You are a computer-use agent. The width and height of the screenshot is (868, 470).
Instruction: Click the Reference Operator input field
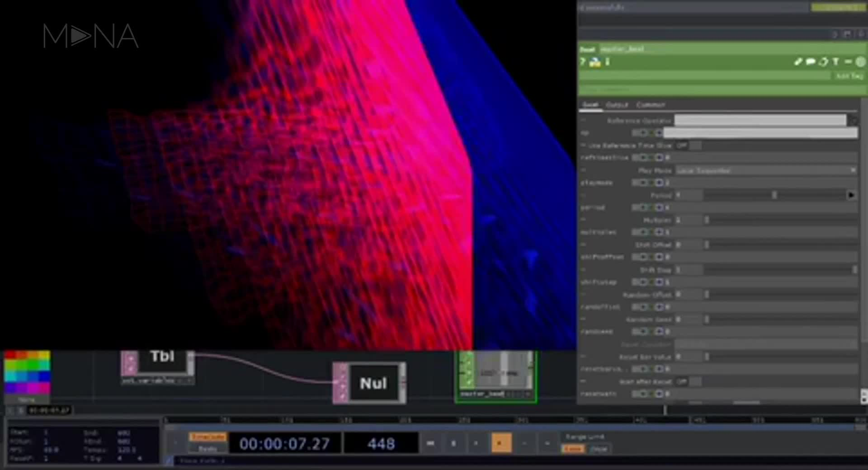click(760, 120)
